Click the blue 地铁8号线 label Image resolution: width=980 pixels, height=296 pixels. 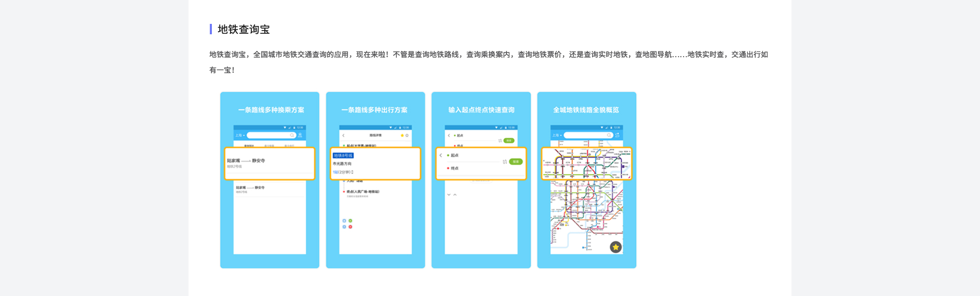[x=343, y=155]
